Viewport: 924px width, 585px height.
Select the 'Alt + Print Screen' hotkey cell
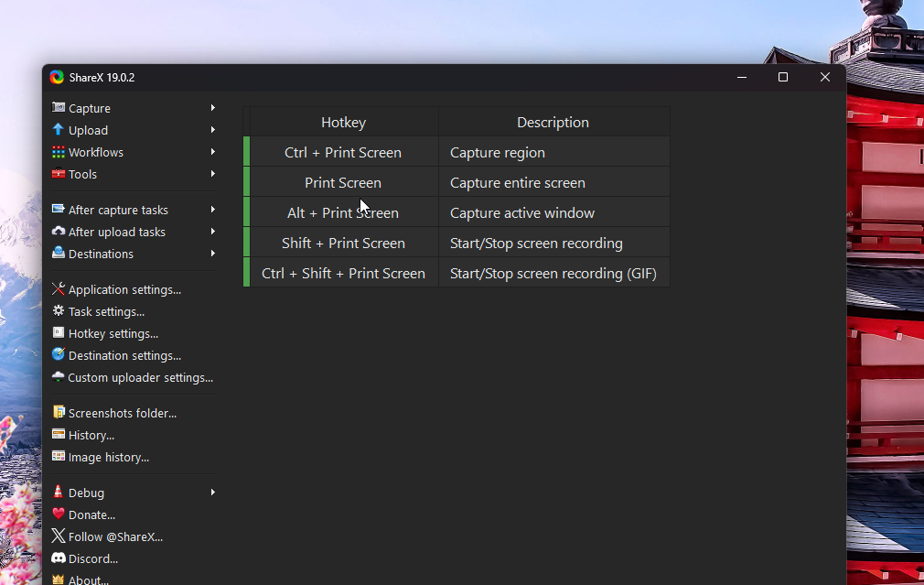click(x=344, y=212)
